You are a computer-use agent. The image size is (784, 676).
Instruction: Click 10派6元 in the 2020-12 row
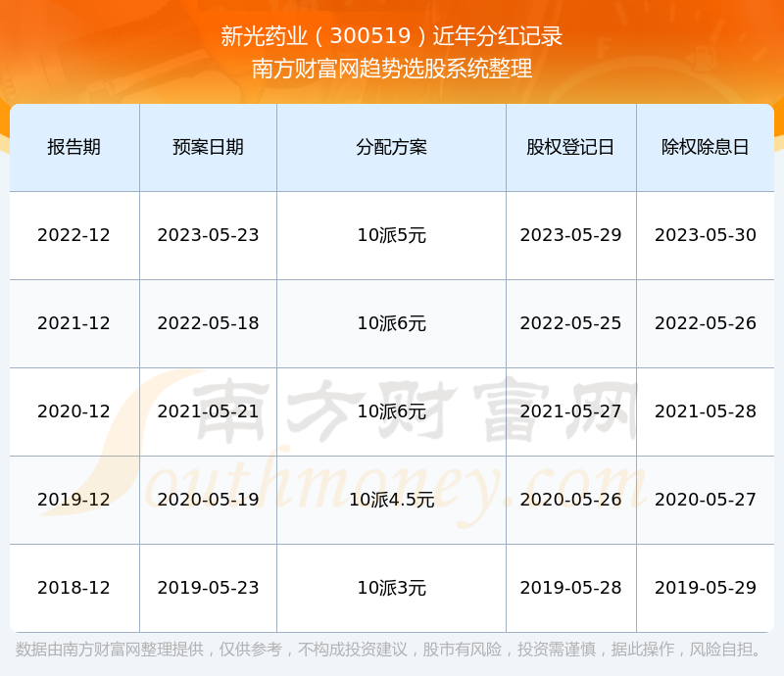click(391, 411)
